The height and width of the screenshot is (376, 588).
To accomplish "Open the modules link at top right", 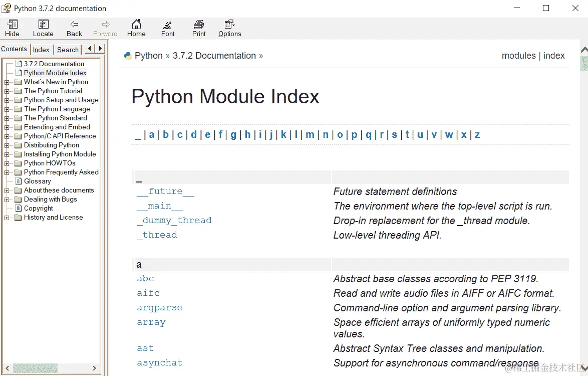I will pyautogui.click(x=518, y=56).
